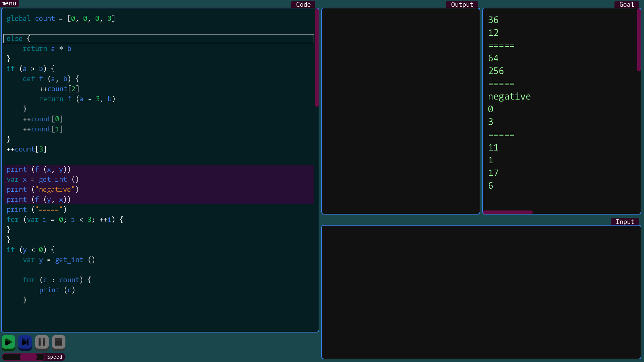Select the Input panel label
Screen dimensions: 644x362
pyautogui.click(x=625, y=221)
